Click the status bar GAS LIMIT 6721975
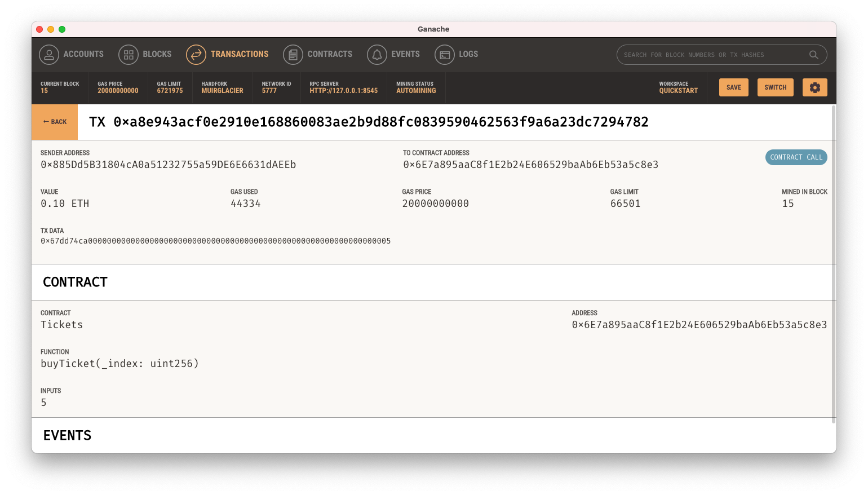The height and width of the screenshot is (495, 868). pos(170,87)
